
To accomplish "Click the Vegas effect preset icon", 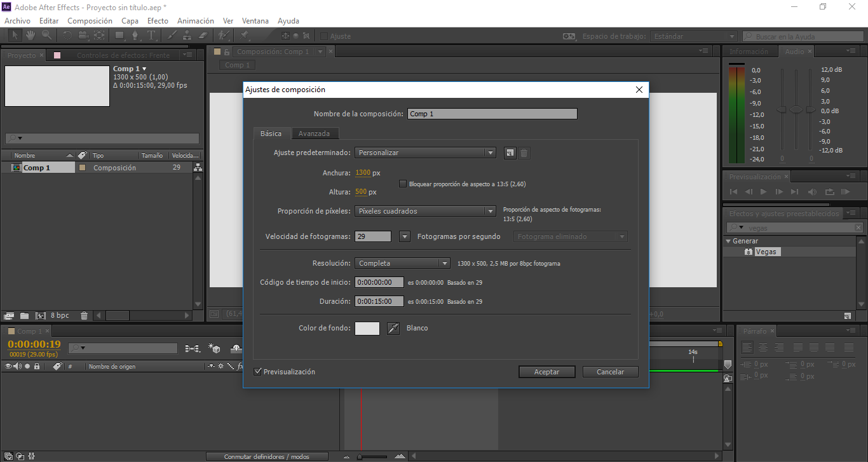I will [x=749, y=252].
